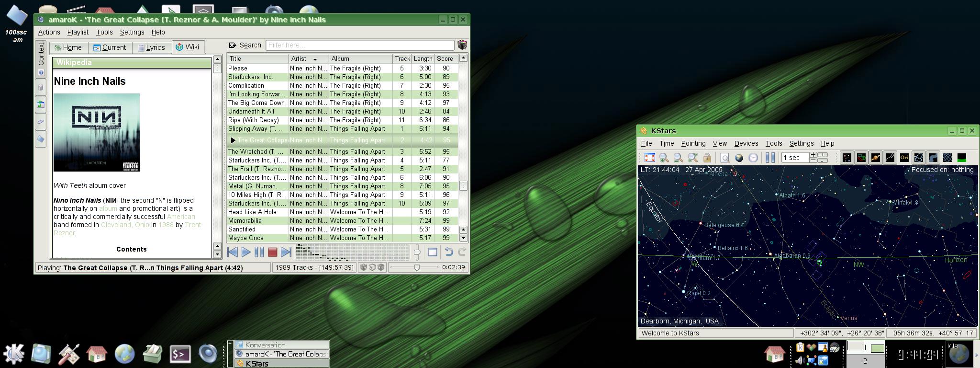Stop playback with the red square button
The width and height of the screenshot is (980, 368).
point(273,252)
